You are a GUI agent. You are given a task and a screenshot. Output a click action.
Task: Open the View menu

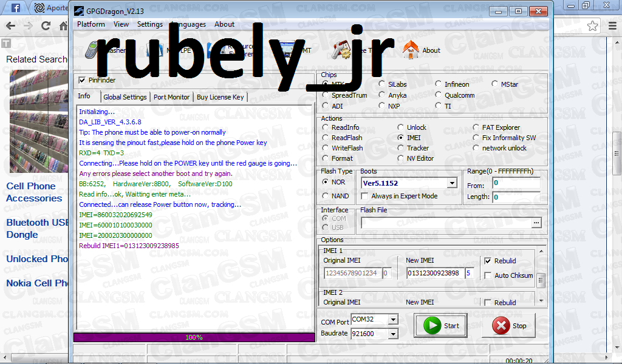click(121, 24)
